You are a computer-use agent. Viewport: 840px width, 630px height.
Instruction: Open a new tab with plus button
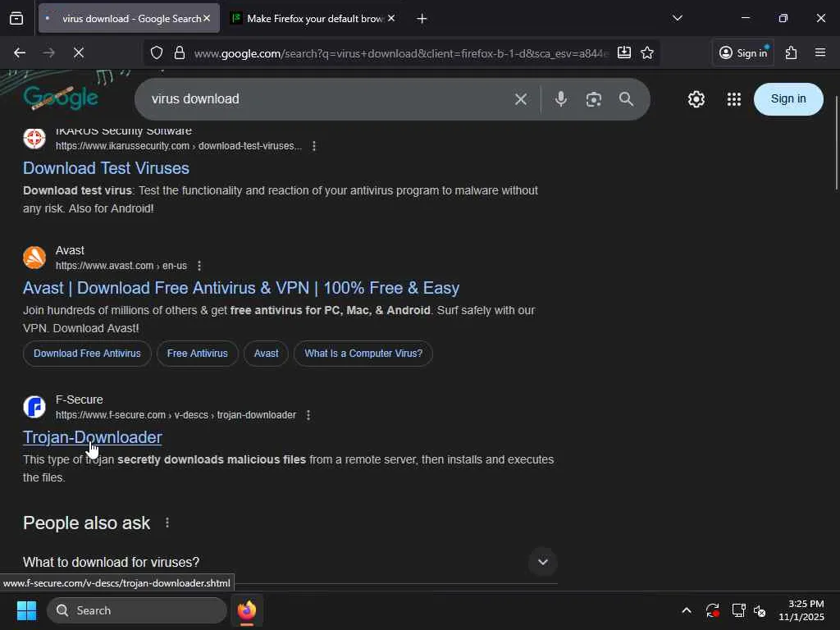(422, 19)
